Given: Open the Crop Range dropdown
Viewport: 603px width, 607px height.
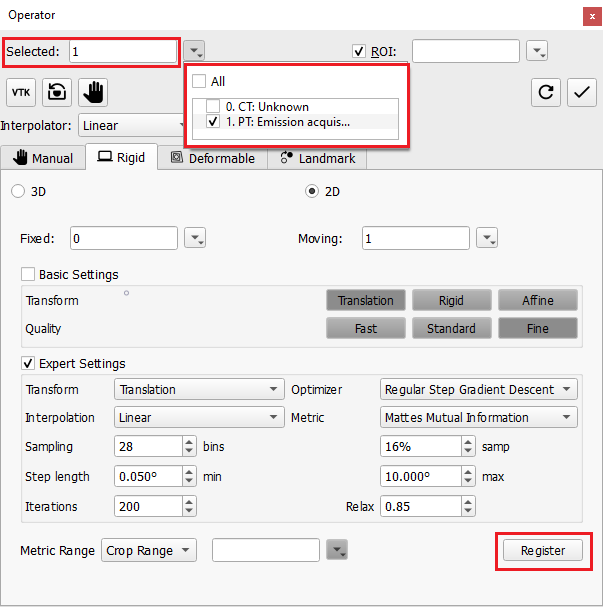Looking at the screenshot, I should click(x=150, y=551).
